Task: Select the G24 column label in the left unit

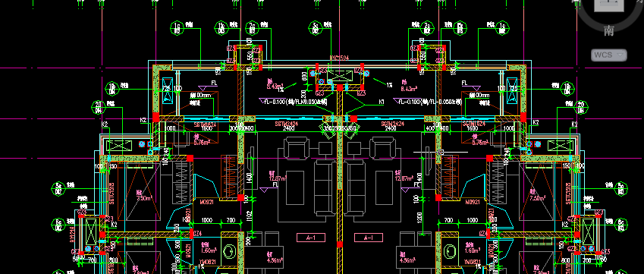Action: (x=197, y=233)
